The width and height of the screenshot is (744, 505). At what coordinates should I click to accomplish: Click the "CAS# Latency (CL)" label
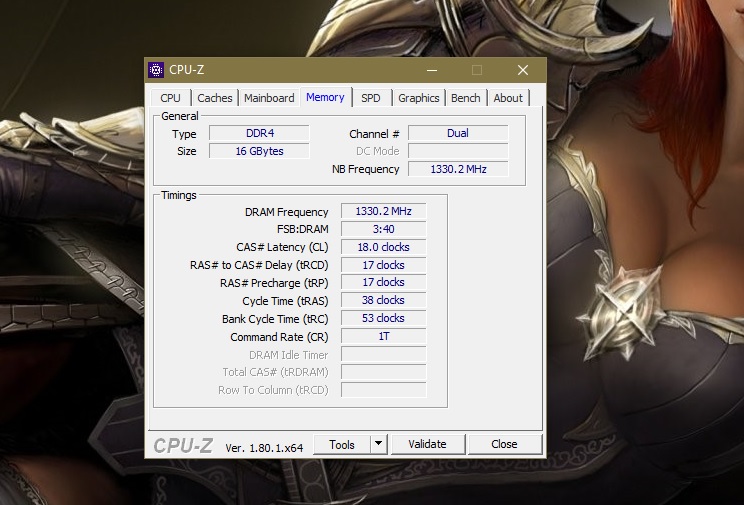click(x=282, y=247)
